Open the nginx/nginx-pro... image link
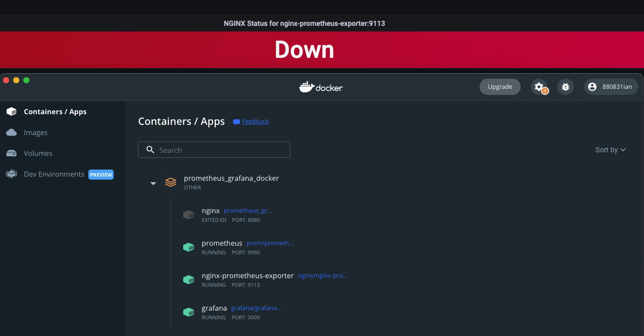This screenshot has width=644, height=336. pyautogui.click(x=323, y=276)
